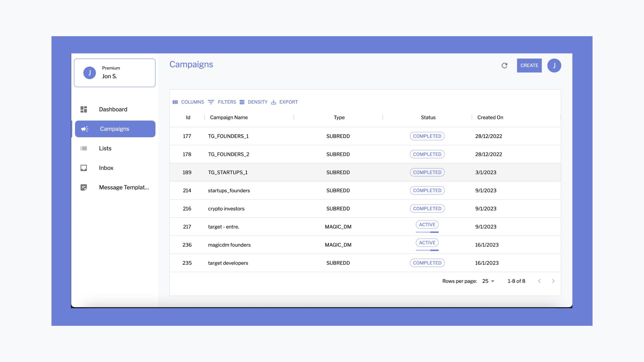The width and height of the screenshot is (644, 362).
Task: Click the Inbox tray icon
Action: point(84,168)
